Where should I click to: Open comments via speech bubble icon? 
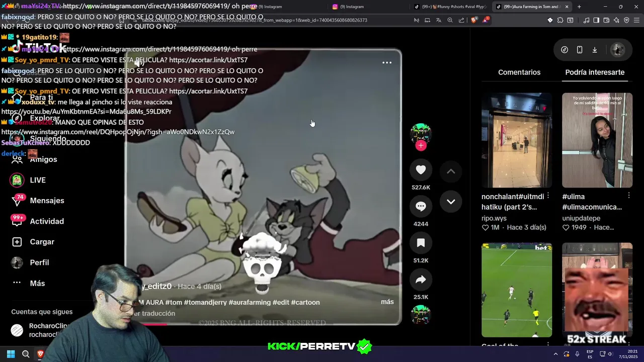coord(421,206)
